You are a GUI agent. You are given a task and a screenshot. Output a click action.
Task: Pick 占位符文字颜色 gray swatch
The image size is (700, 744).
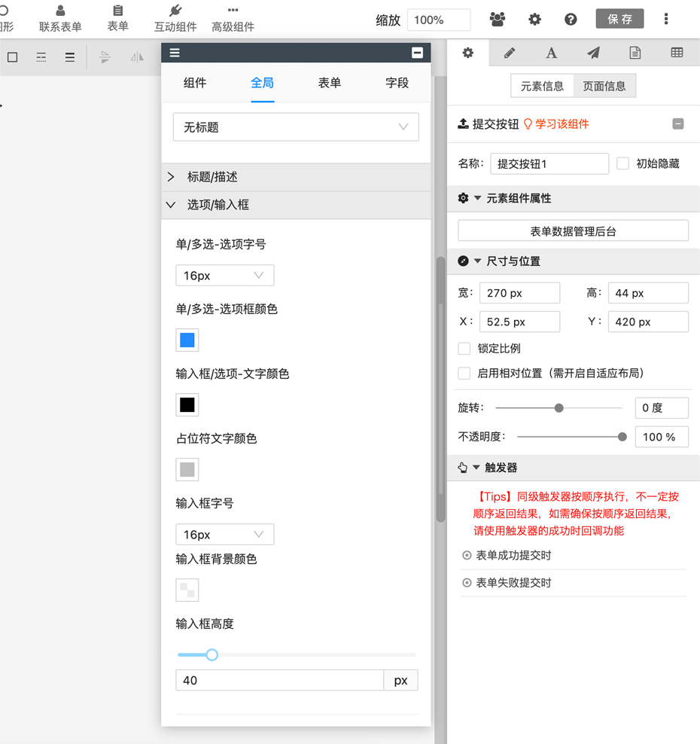(187, 470)
